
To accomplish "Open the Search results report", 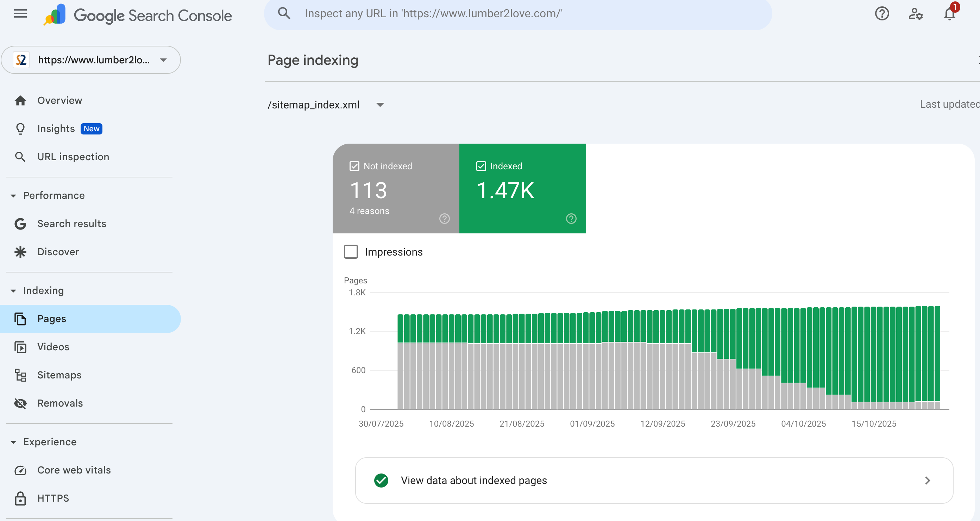I will click(71, 224).
